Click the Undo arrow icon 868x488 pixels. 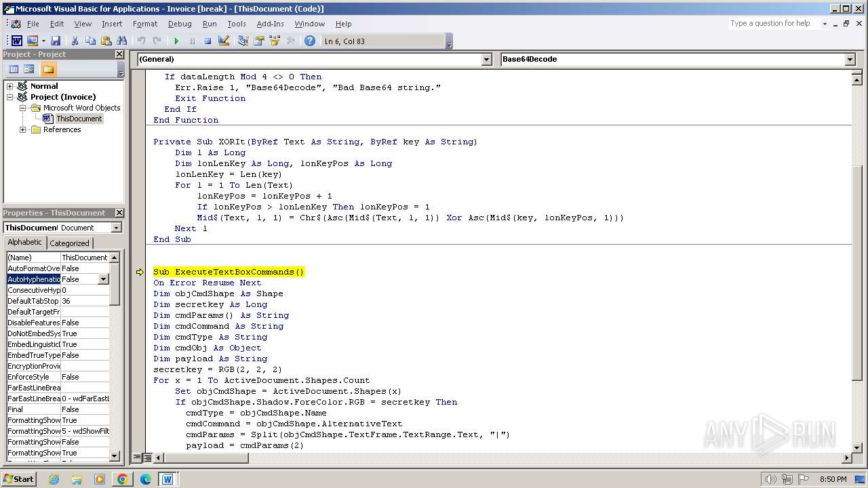point(141,41)
